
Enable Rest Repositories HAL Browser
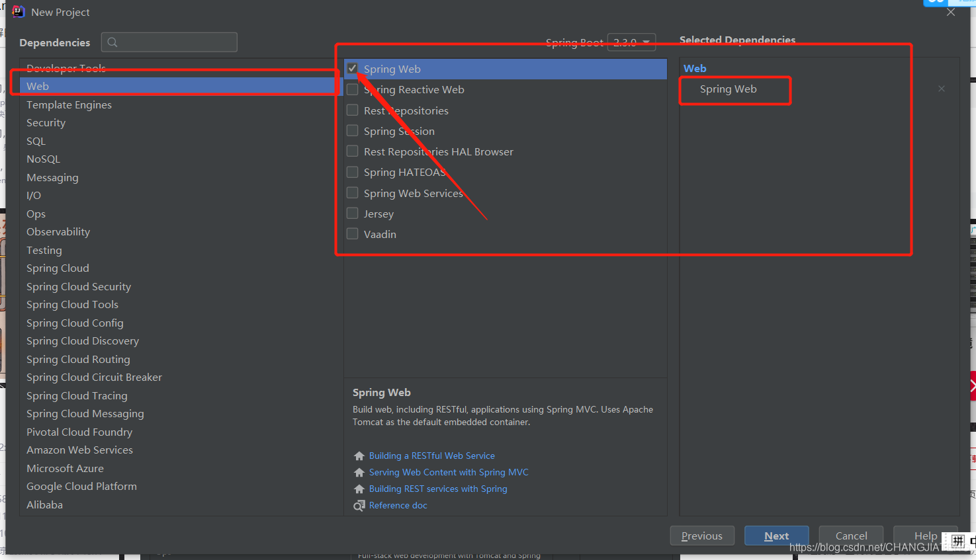[353, 151]
